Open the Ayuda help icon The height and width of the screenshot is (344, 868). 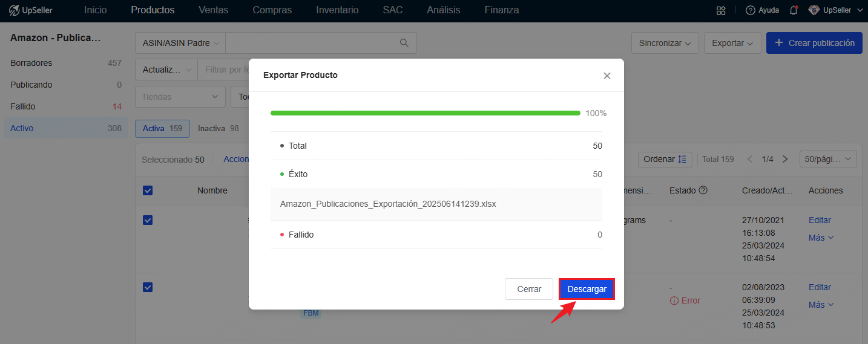pos(751,10)
